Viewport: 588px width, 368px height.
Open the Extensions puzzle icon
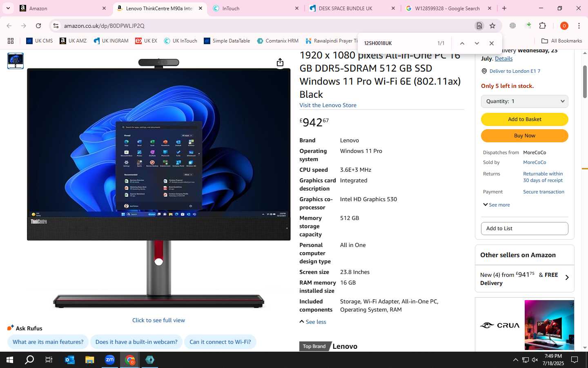point(543,26)
